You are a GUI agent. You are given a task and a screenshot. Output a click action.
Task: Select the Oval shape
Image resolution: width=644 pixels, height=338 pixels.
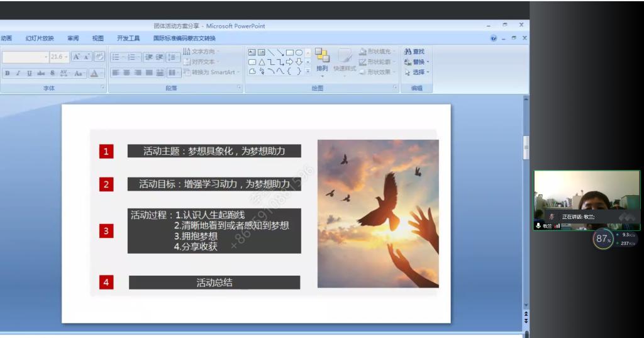click(299, 52)
